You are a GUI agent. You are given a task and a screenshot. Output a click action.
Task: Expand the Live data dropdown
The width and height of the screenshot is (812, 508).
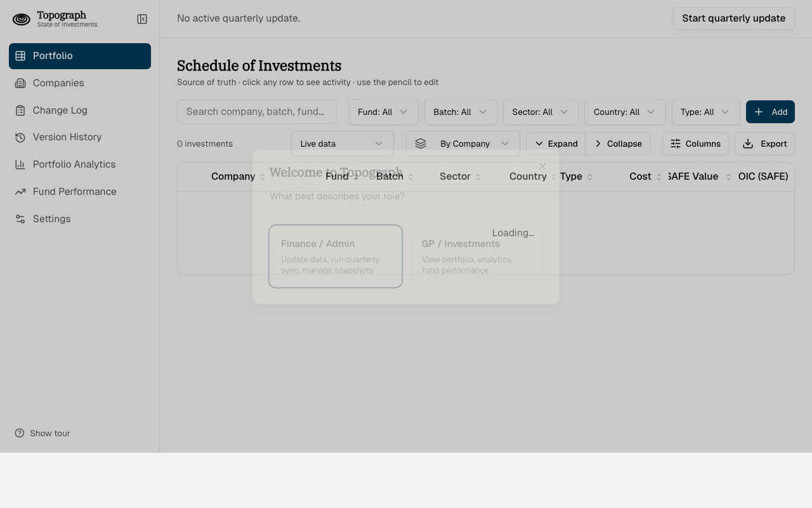[x=343, y=144]
